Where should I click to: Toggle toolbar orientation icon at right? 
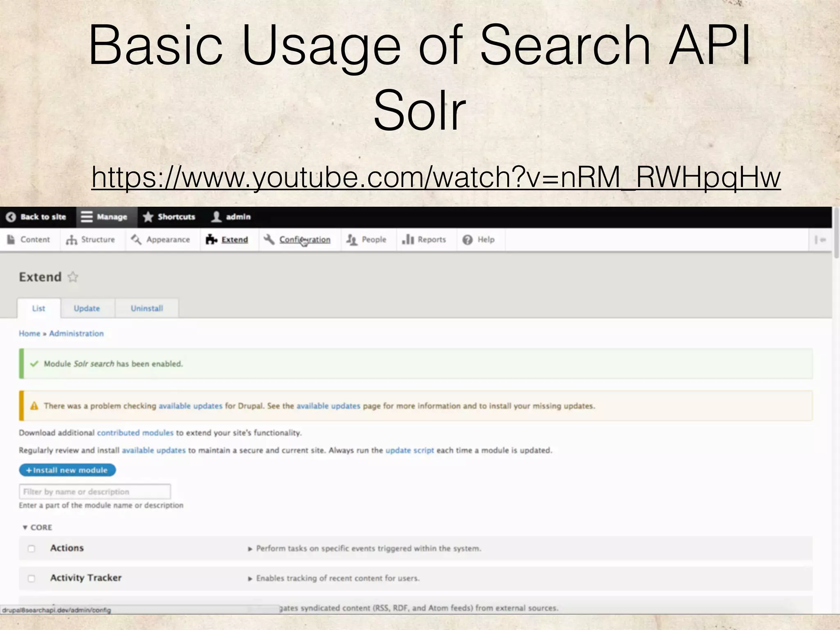820,240
